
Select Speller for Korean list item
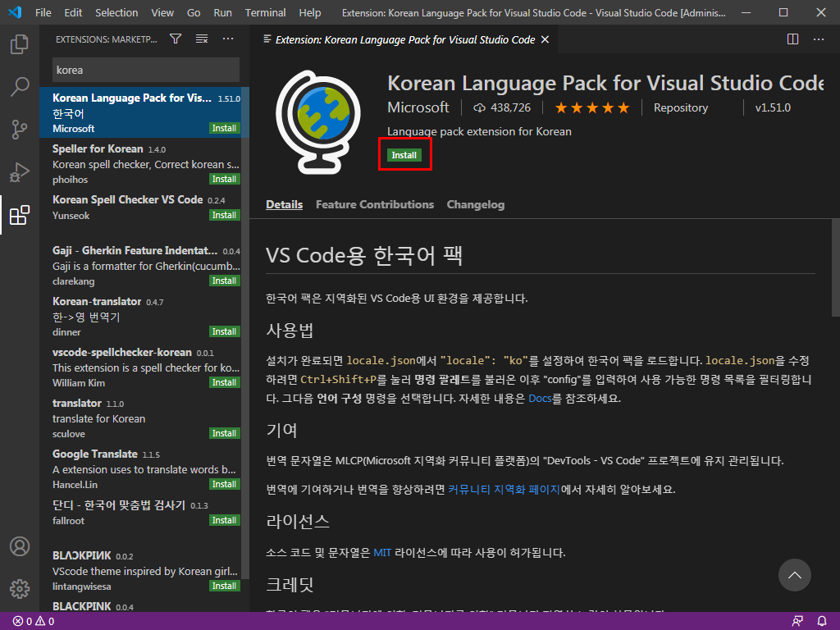pos(140,163)
